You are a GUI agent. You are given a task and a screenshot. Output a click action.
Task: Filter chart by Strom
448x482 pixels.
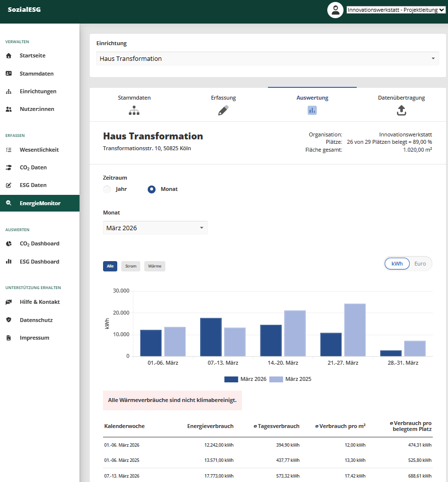(x=131, y=266)
